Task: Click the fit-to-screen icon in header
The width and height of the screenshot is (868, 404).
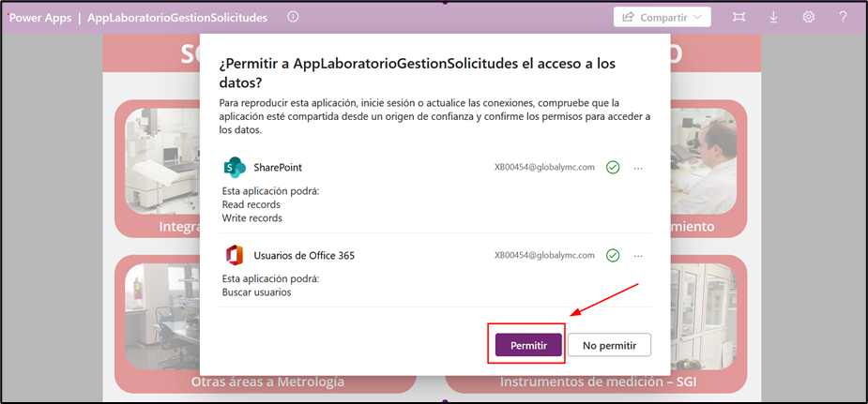Action: point(739,17)
